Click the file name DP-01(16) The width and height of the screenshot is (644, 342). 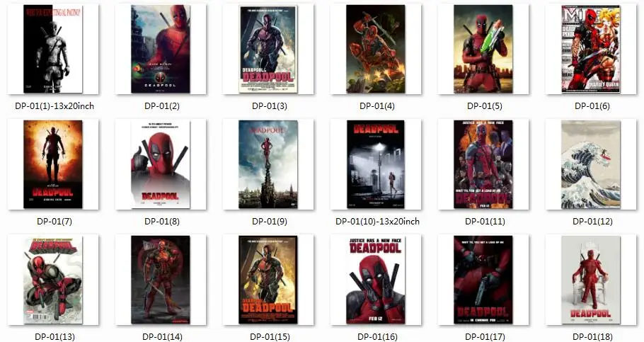377,336
